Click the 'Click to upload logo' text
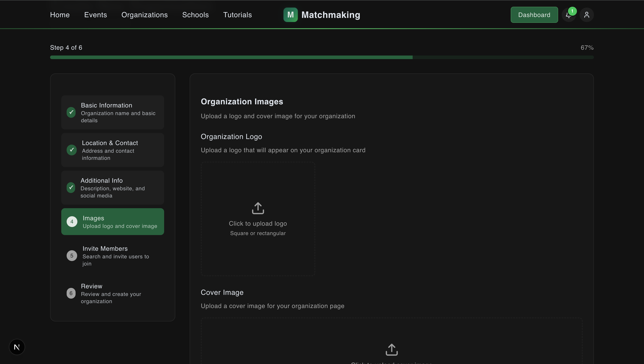The height and width of the screenshot is (364, 644). 258,224
